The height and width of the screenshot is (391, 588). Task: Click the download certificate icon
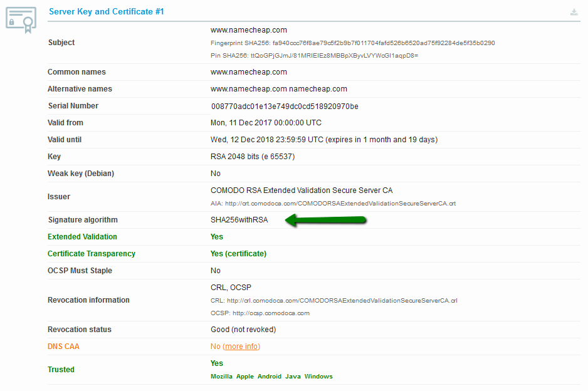coord(574,13)
